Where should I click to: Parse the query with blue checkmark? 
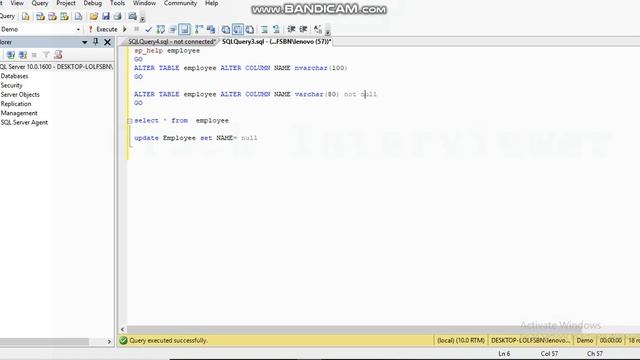click(x=148, y=29)
